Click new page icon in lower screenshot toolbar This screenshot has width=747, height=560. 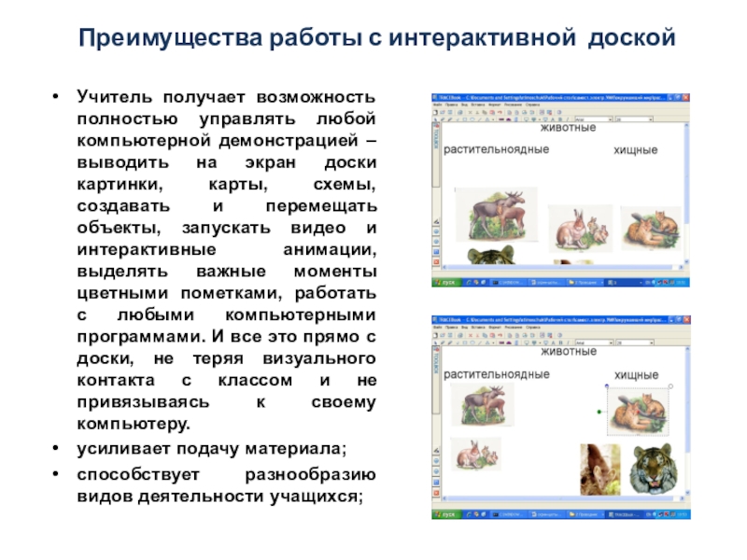(435, 335)
